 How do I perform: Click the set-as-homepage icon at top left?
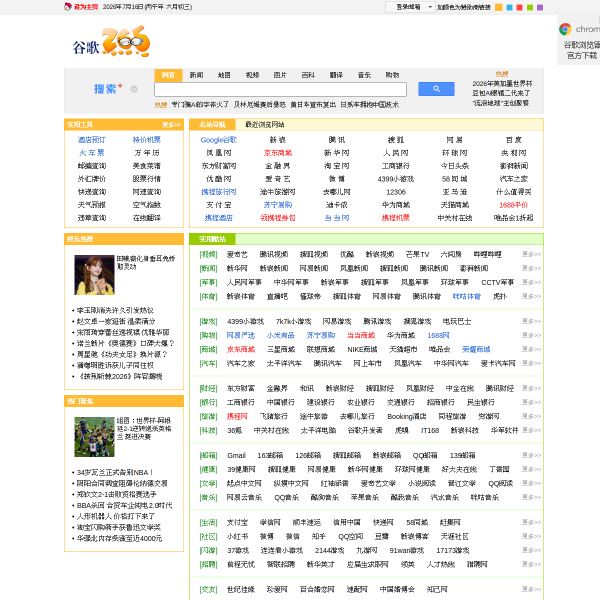pyautogui.click(x=68, y=7)
